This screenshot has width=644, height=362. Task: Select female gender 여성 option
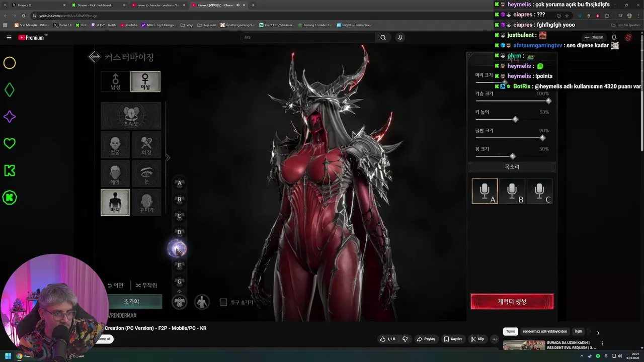145,81
